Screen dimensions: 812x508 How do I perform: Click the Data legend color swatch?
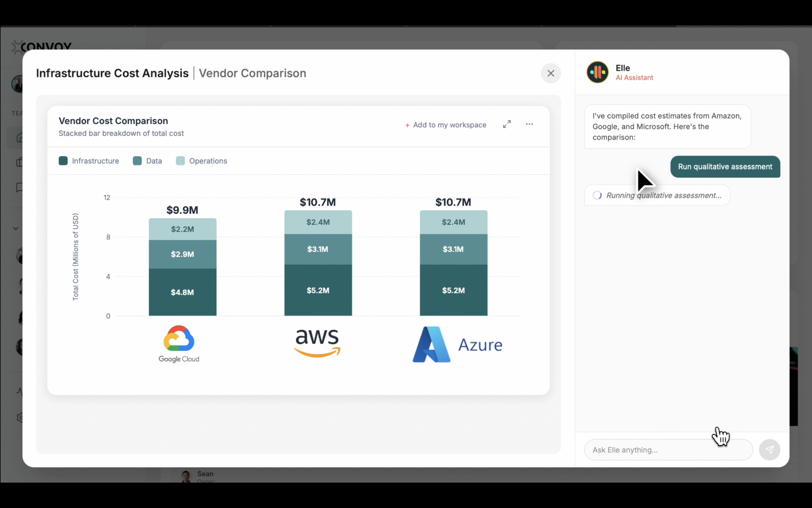coord(137,161)
